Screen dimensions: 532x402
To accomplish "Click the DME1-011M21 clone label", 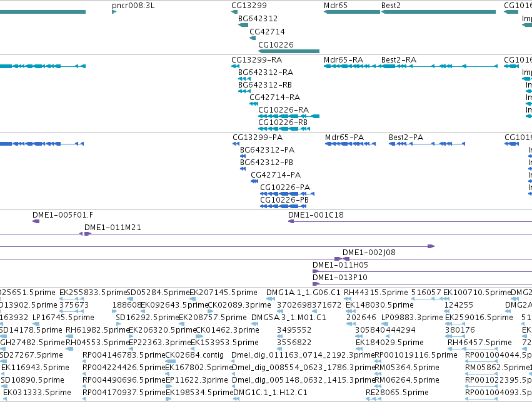I will coord(113,228).
